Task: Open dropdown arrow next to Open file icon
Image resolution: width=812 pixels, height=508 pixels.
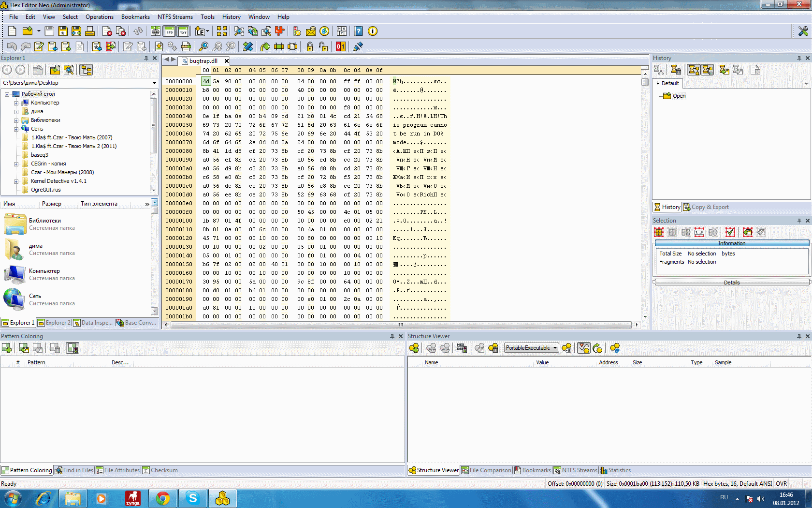Action: click(x=39, y=31)
